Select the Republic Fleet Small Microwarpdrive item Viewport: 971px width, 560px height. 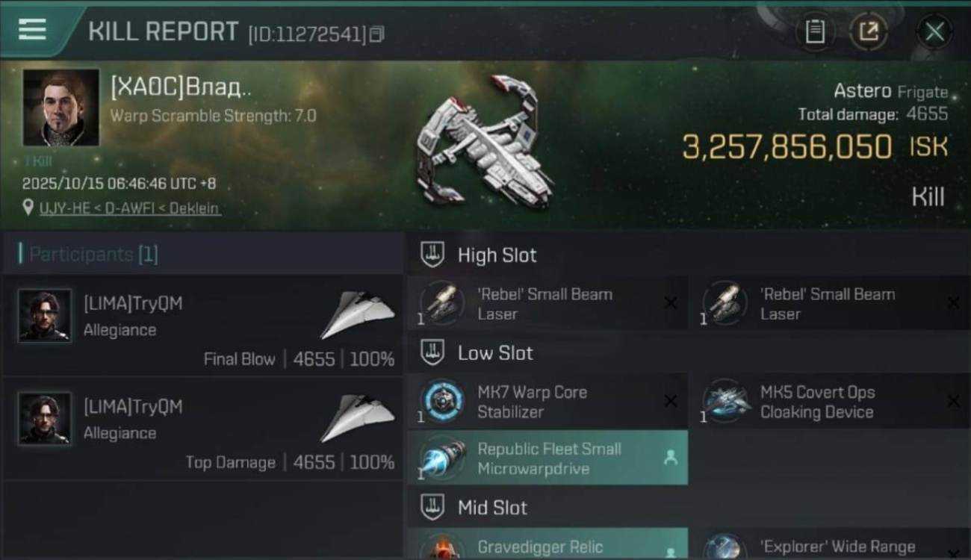(x=547, y=458)
